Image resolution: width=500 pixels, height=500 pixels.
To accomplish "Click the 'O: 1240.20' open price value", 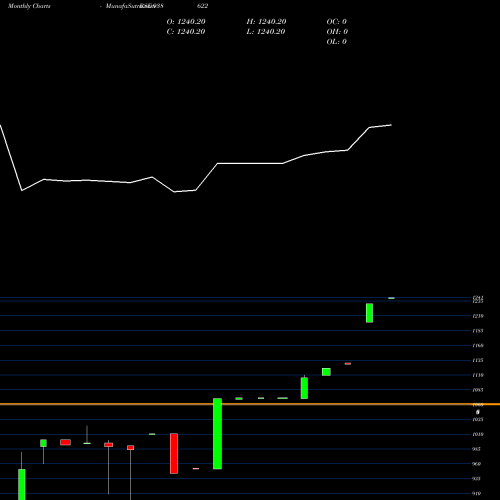I will click(186, 21).
